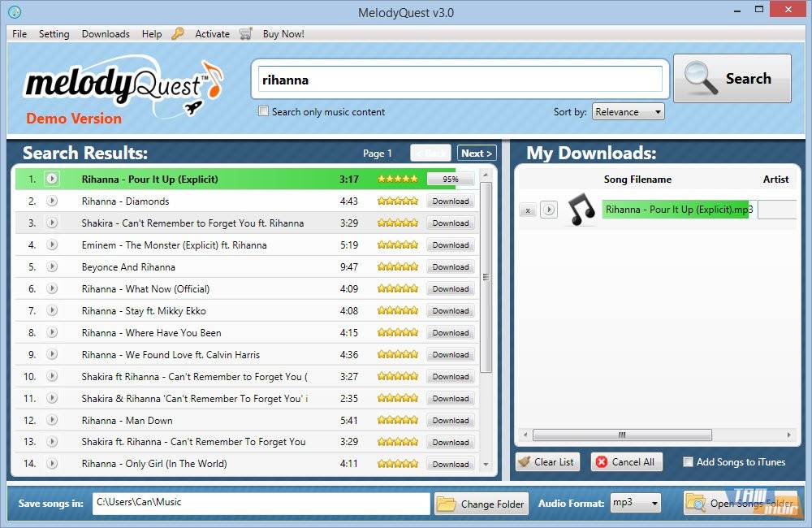Toggle Add Songs to iTunes checkbox
Screen dimensions: 812x528
688,462
